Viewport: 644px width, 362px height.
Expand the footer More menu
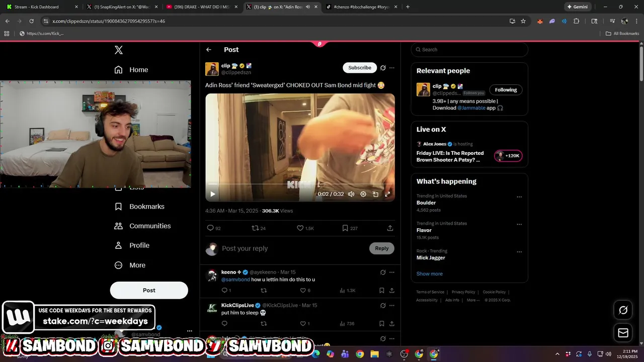pos(473,300)
